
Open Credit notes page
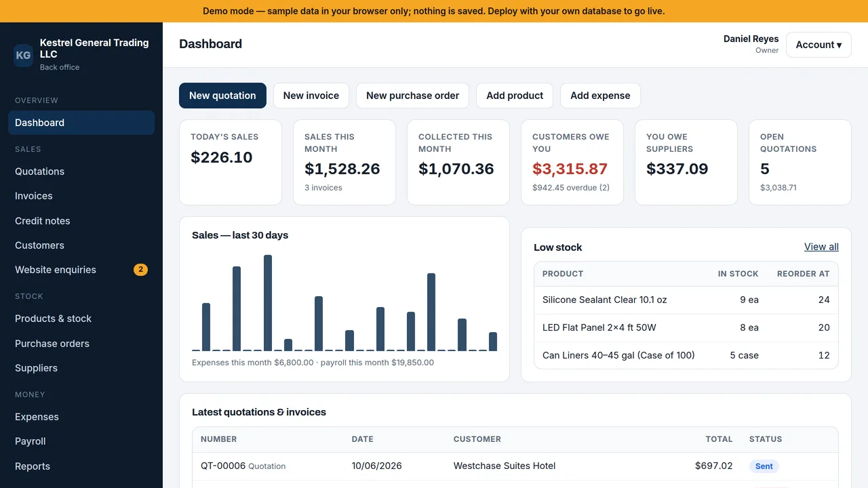click(x=81, y=221)
